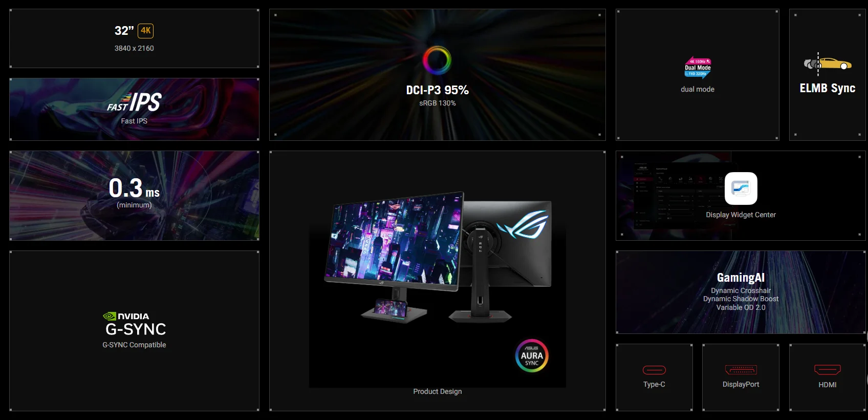Select the DCI-P3 color ring icon
Viewport: 868px width, 420px height.
click(437, 60)
